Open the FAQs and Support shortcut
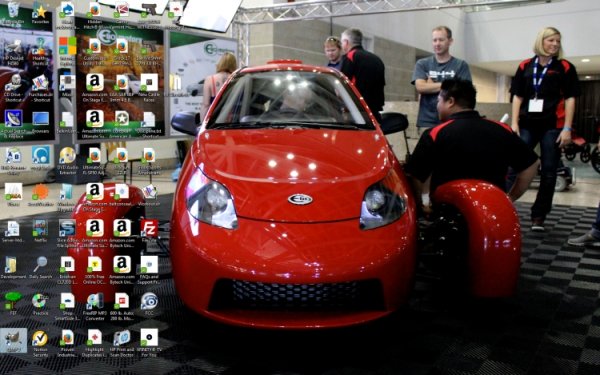The width and height of the screenshot is (600, 375). tap(149, 270)
